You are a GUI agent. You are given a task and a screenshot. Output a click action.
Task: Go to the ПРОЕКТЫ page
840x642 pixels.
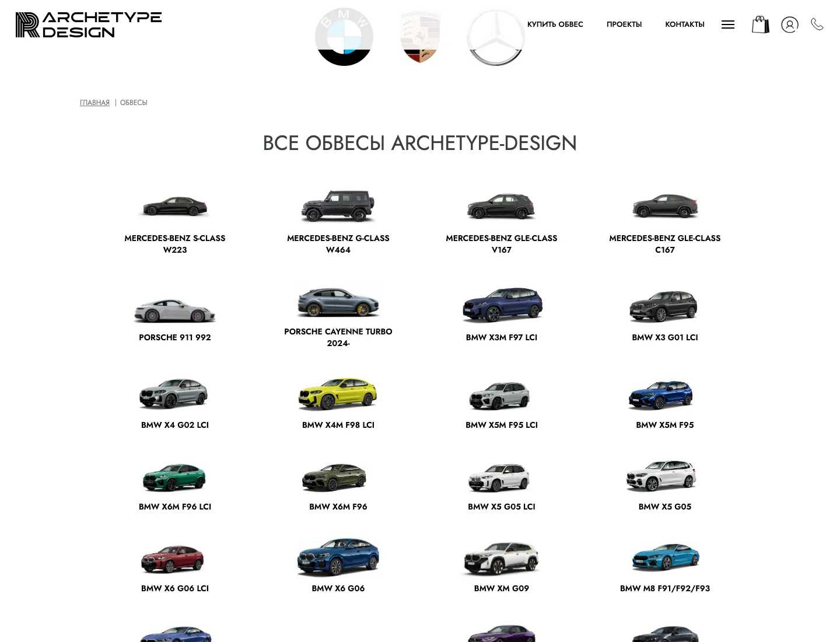pos(624,25)
